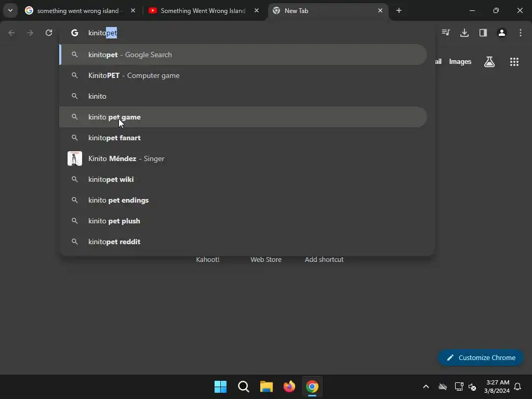Show hidden system tray icons
This screenshot has width=532, height=399.
426,387
